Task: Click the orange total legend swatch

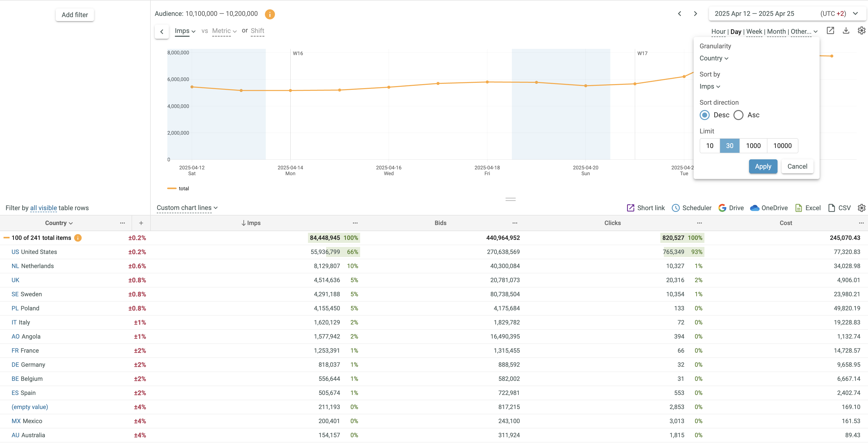Action: point(172,189)
